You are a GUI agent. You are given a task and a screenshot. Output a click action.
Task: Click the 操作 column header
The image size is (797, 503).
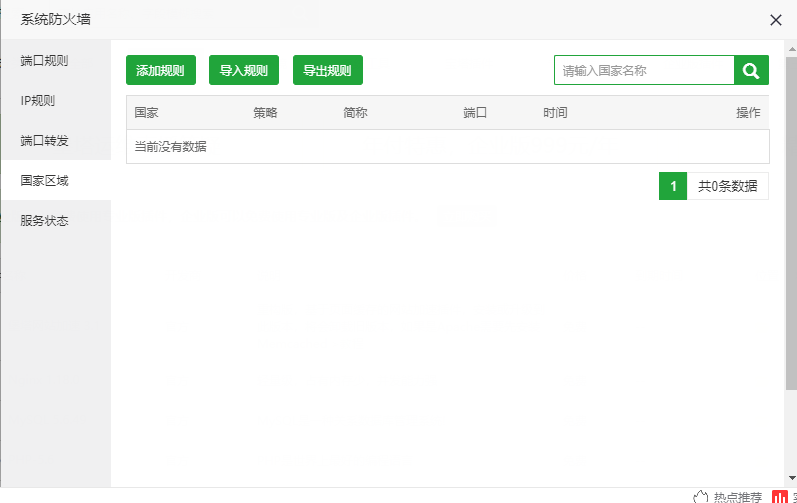pos(748,112)
